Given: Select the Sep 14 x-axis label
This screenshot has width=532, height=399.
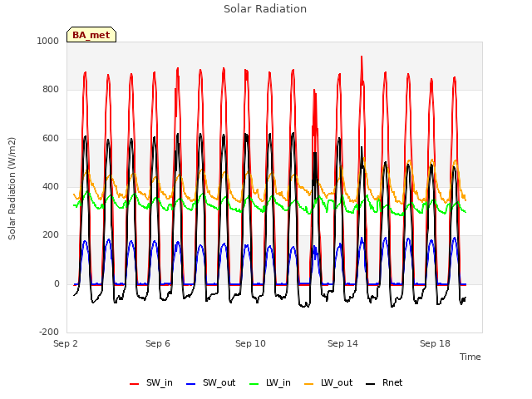Looking at the screenshot, I should [x=342, y=343].
